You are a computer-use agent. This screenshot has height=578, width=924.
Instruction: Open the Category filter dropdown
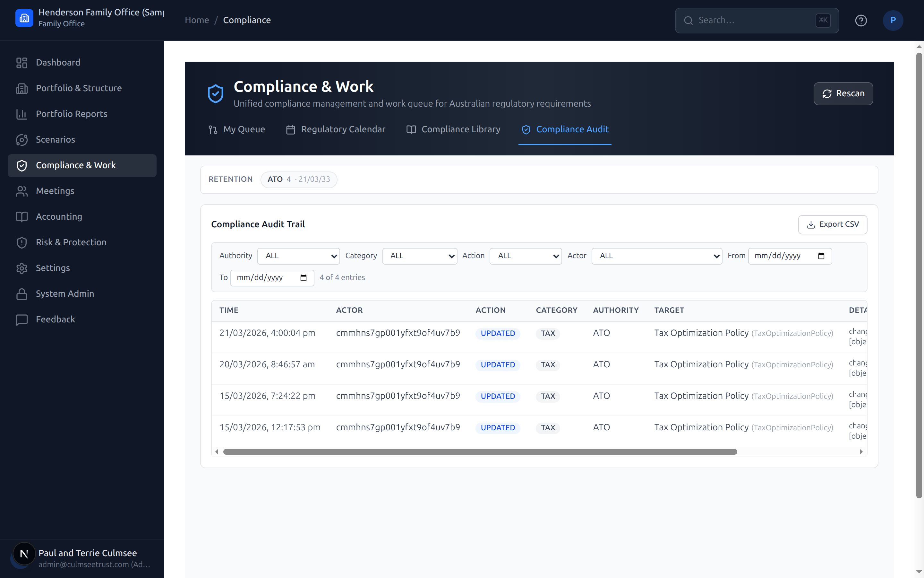(x=419, y=256)
